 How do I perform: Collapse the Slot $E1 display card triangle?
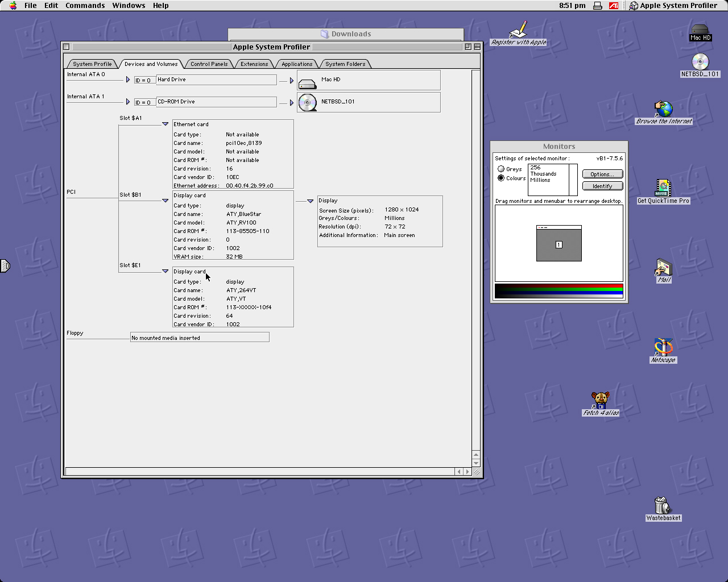165,271
